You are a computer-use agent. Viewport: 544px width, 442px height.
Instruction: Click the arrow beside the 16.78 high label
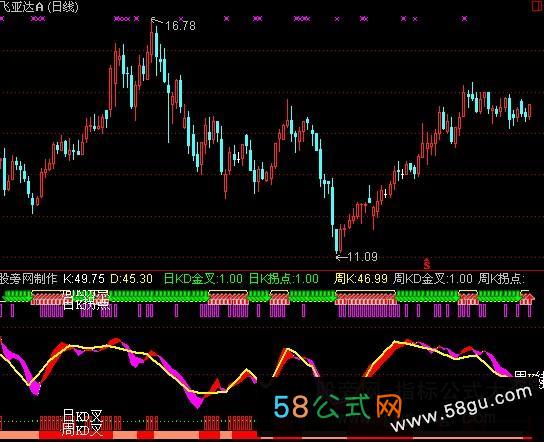[156, 22]
